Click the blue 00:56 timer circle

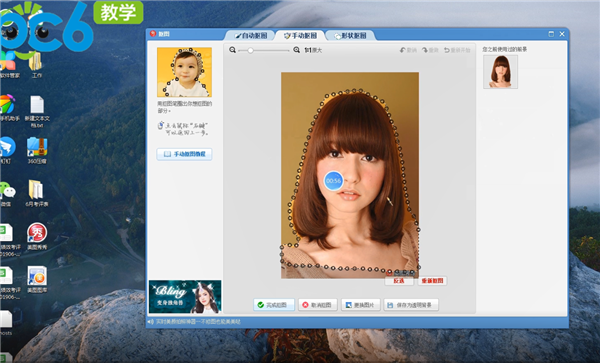(x=334, y=181)
